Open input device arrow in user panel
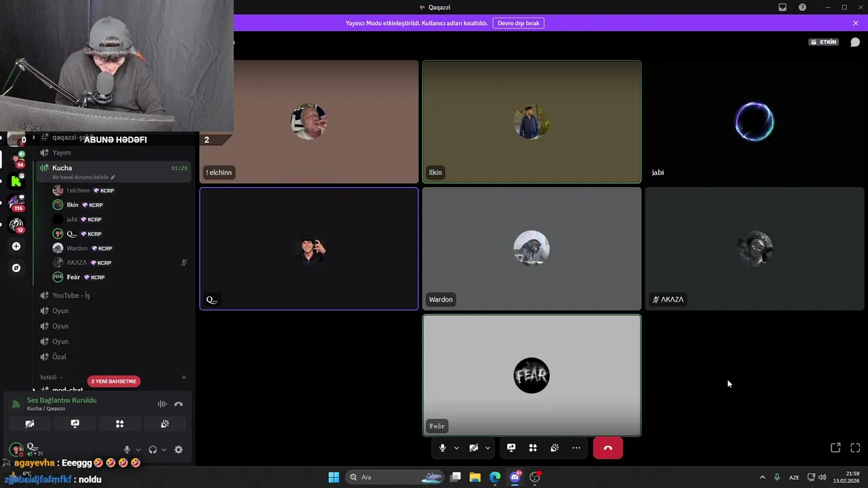Viewport: 868px width, 488px height. [x=138, y=449]
